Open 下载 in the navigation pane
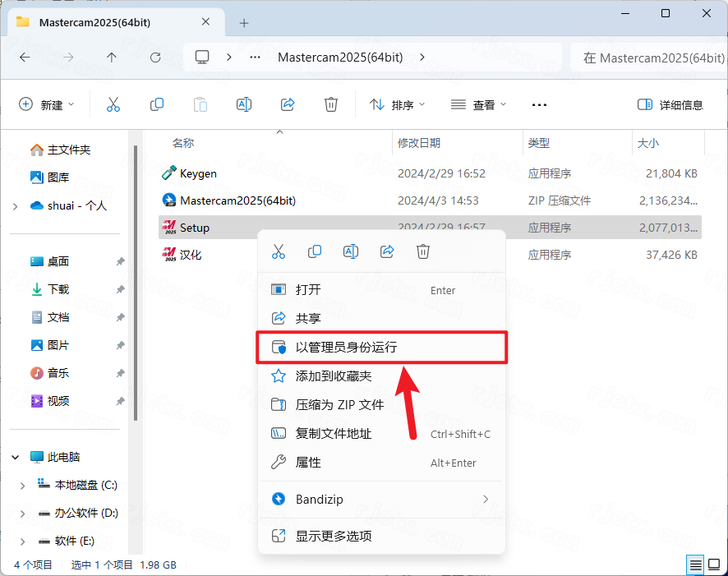728x576 pixels. click(x=49, y=289)
